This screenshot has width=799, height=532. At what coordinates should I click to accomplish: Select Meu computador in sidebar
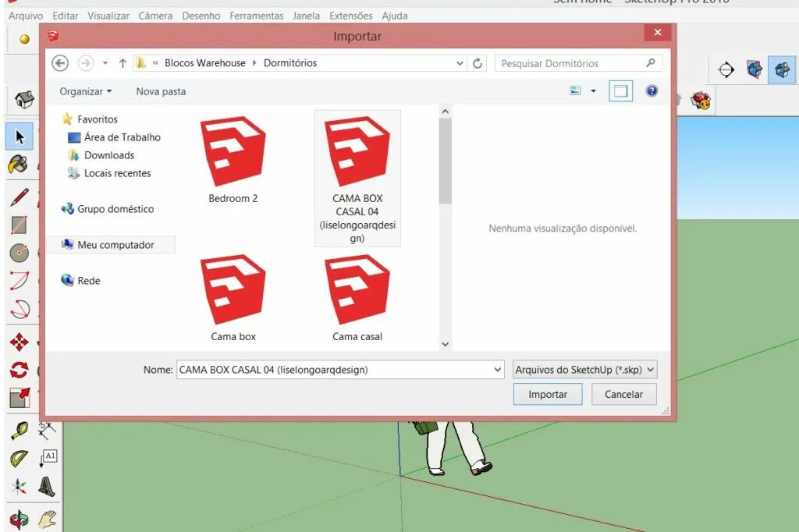(111, 245)
